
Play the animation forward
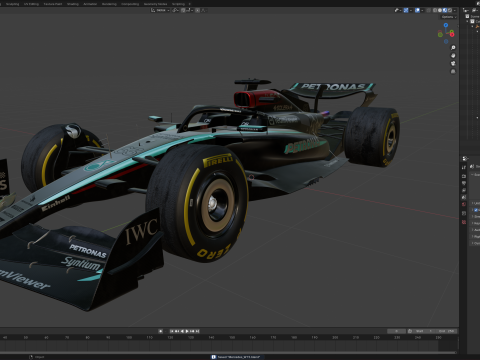(x=187, y=331)
